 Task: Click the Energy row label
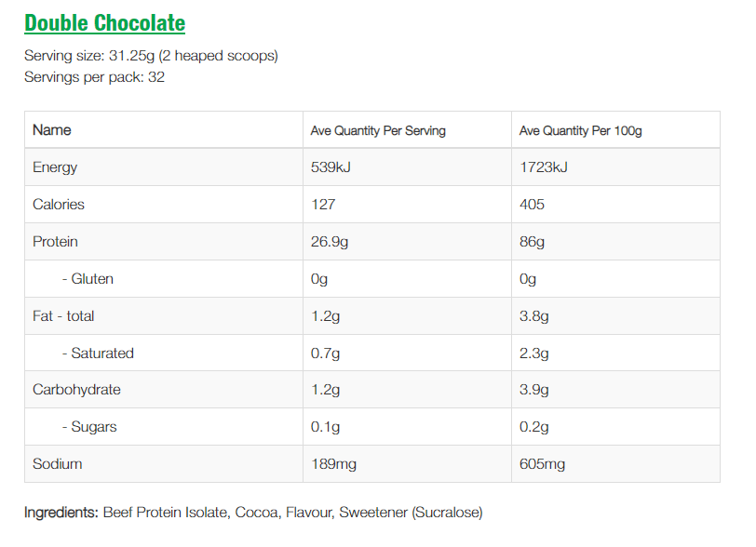click(x=55, y=167)
